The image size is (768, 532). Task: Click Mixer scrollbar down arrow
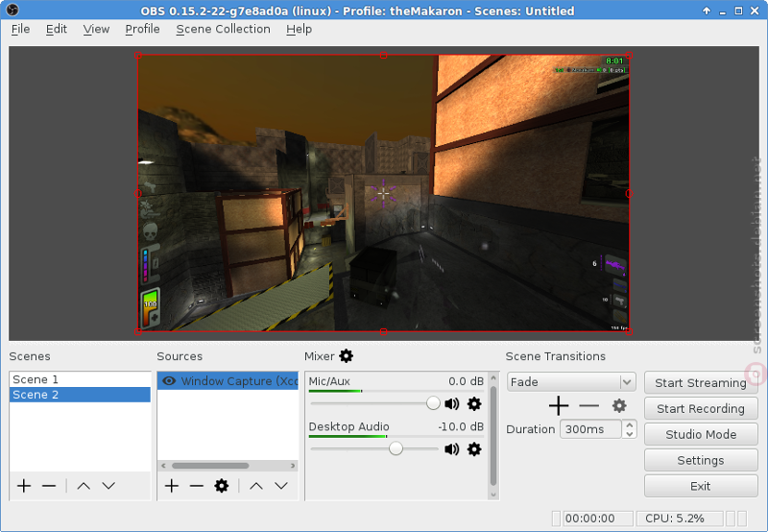pos(493,495)
